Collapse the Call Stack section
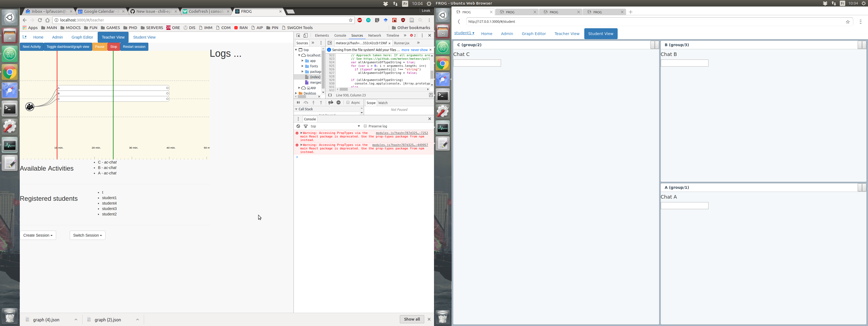The image size is (868, 326). pyautogui.click(x=296, y=109)
